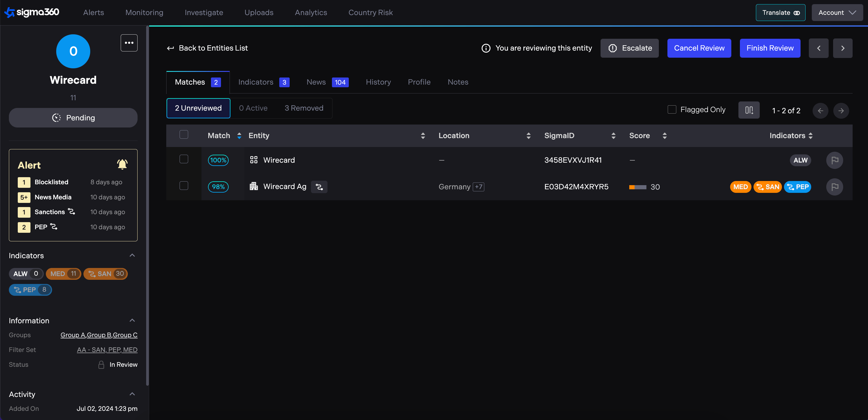Click the three-dots entity options button

pyautogui.click(x=129, y=43)
